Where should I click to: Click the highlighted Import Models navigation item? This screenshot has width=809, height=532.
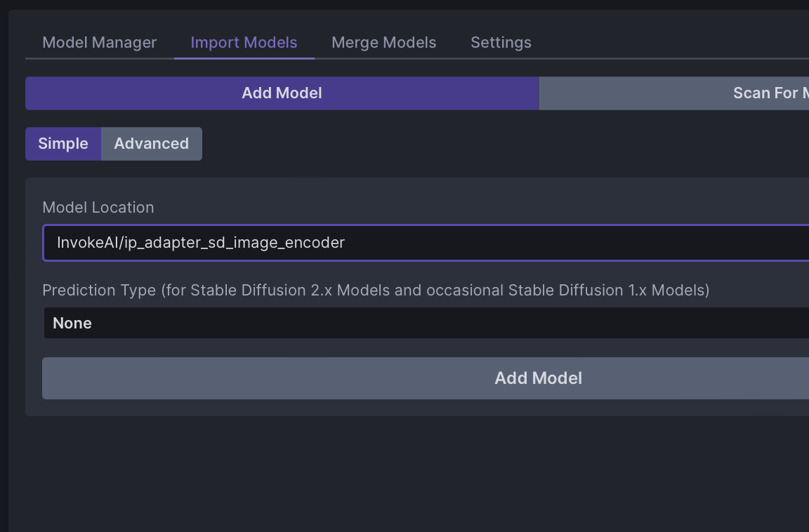click(x=244, y=42)
